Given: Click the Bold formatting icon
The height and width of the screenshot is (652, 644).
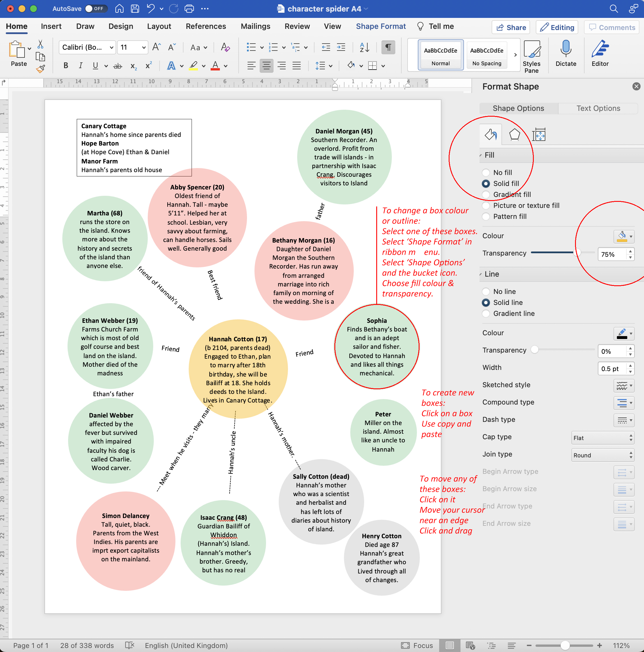Looking at the screenshot, I should 66,66.
